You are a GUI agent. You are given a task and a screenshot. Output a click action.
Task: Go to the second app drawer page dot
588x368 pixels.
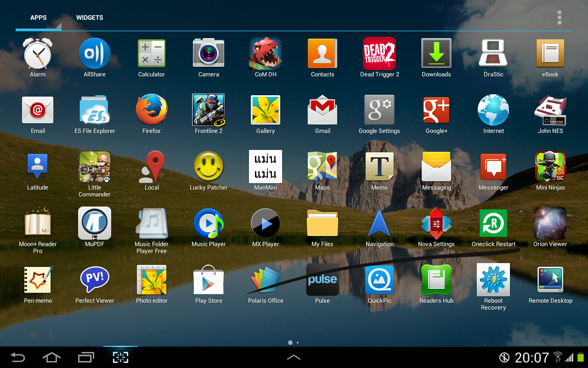tap(298, 343)
